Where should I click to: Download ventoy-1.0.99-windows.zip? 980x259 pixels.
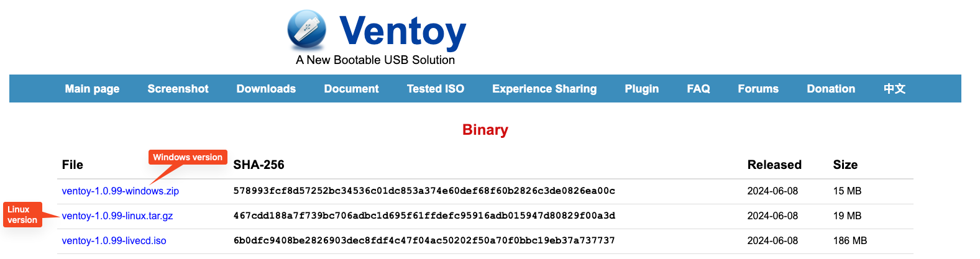click(120, 191)
